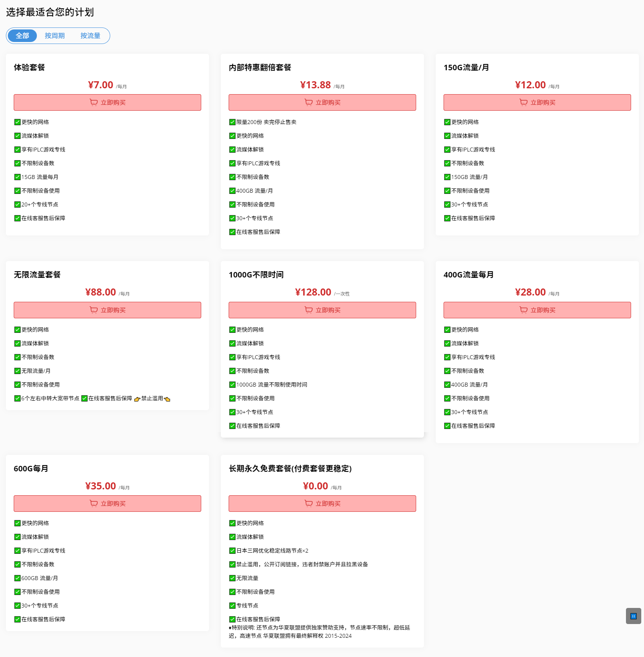This screenshot has height=657, width=644.
Task: Click the cart icon in 体验套餐 buy button
Action: pyautogui.click(x=94, y=102)
